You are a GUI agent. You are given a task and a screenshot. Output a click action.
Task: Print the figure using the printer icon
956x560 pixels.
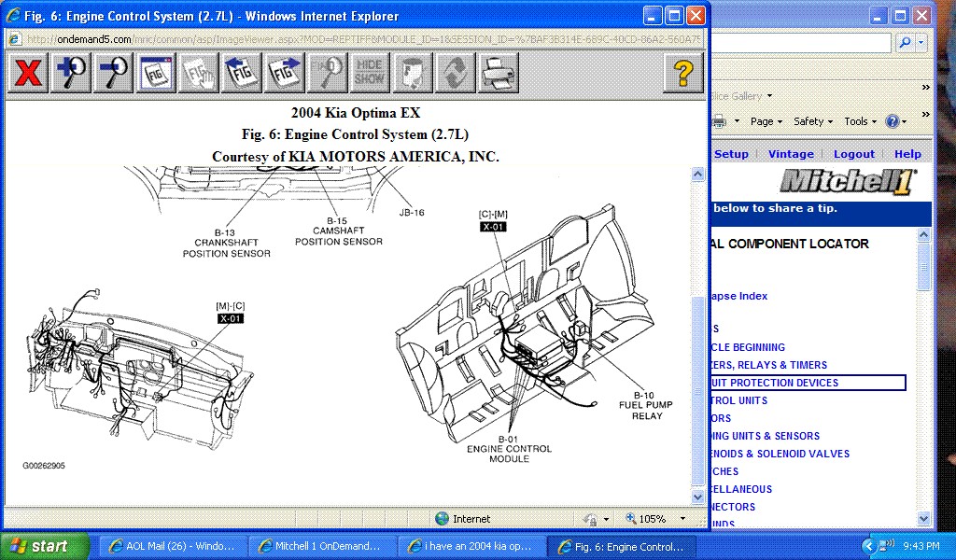499,73
